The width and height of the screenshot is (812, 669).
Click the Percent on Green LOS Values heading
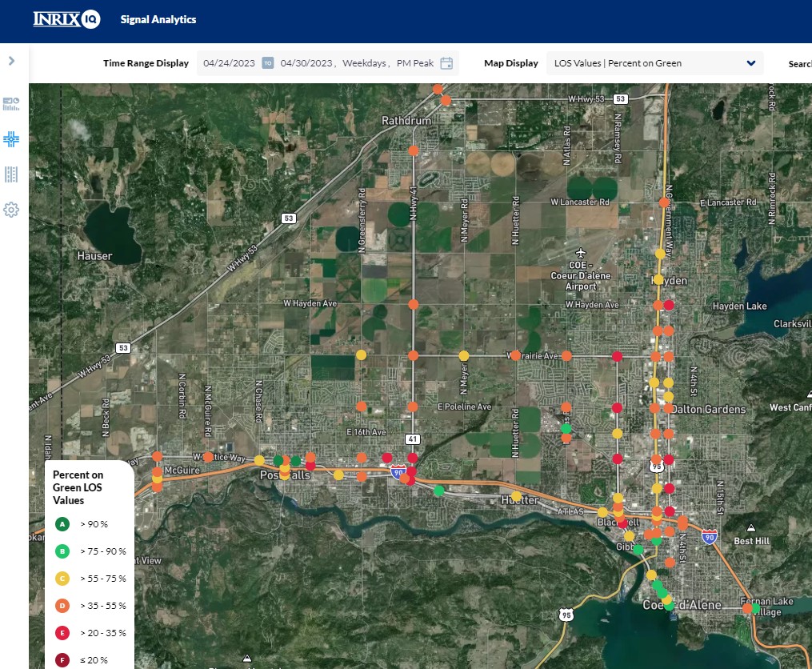[x=78, y=487]
